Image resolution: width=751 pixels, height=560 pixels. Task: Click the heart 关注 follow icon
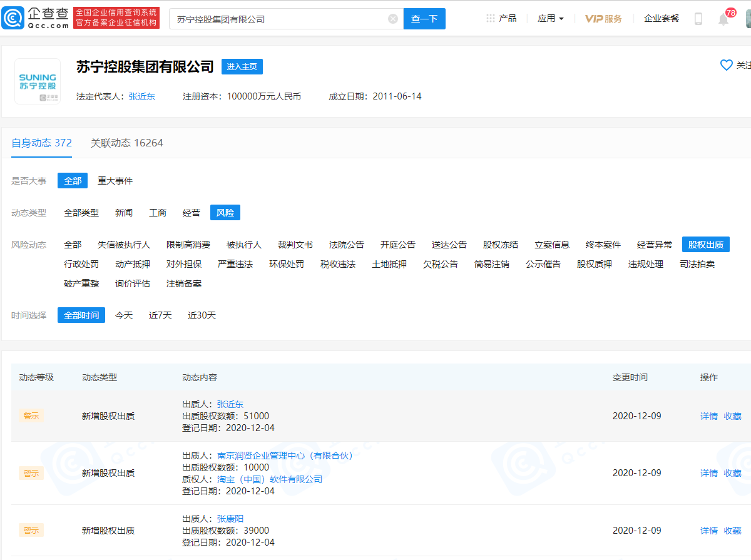[727, 65]
